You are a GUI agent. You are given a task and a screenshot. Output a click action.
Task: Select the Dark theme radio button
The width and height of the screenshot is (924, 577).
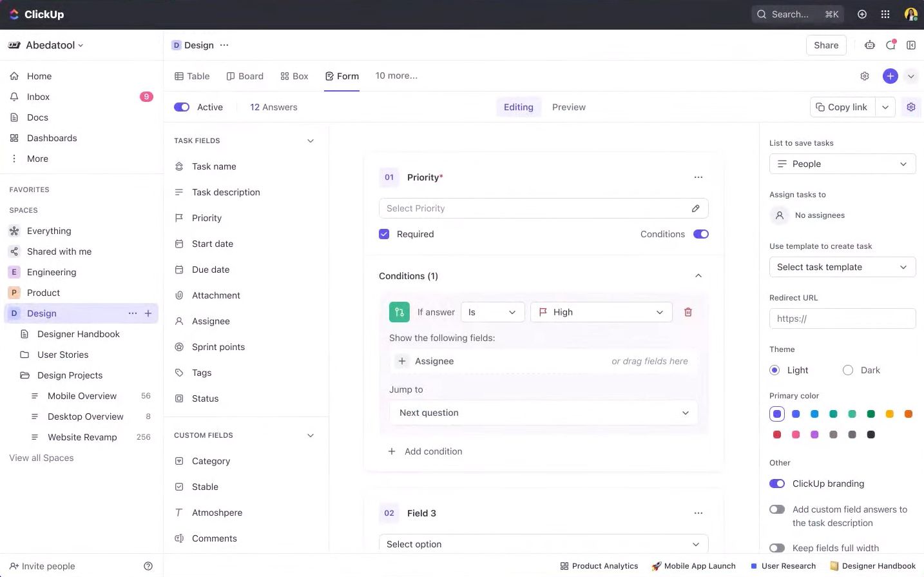847,370
